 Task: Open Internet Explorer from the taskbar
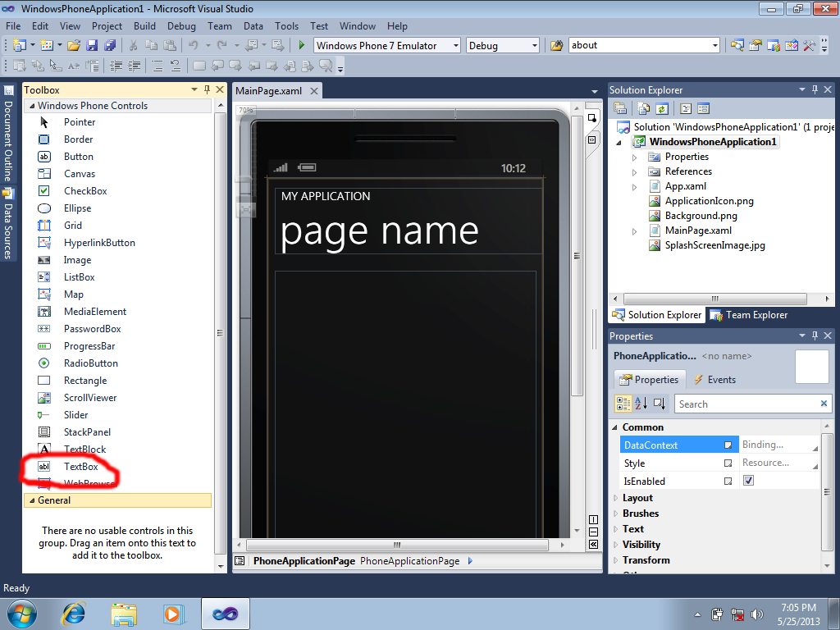(x=74, y=614)
